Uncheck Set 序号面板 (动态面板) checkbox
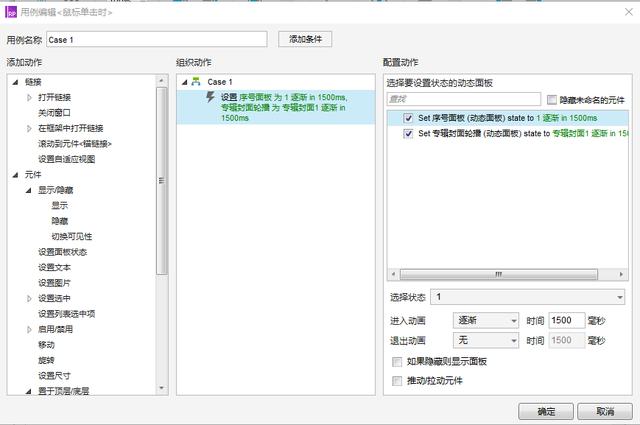 coord(408,118)
